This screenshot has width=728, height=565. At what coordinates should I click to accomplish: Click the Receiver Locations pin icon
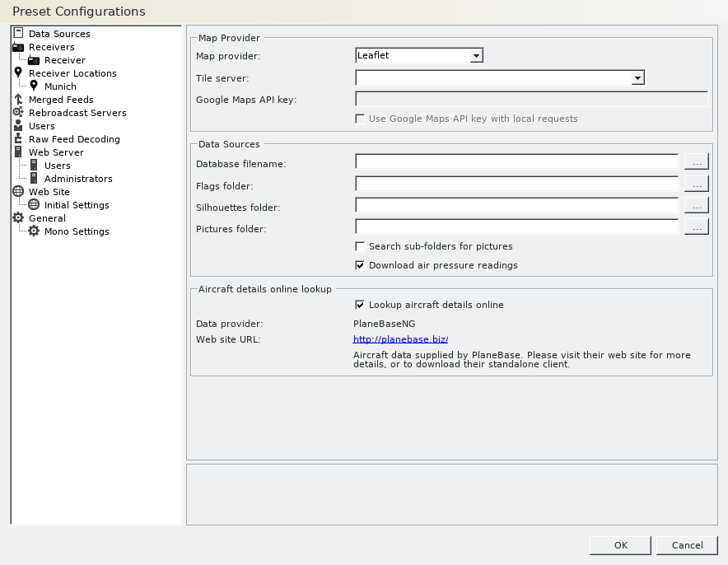pos(18,72)
